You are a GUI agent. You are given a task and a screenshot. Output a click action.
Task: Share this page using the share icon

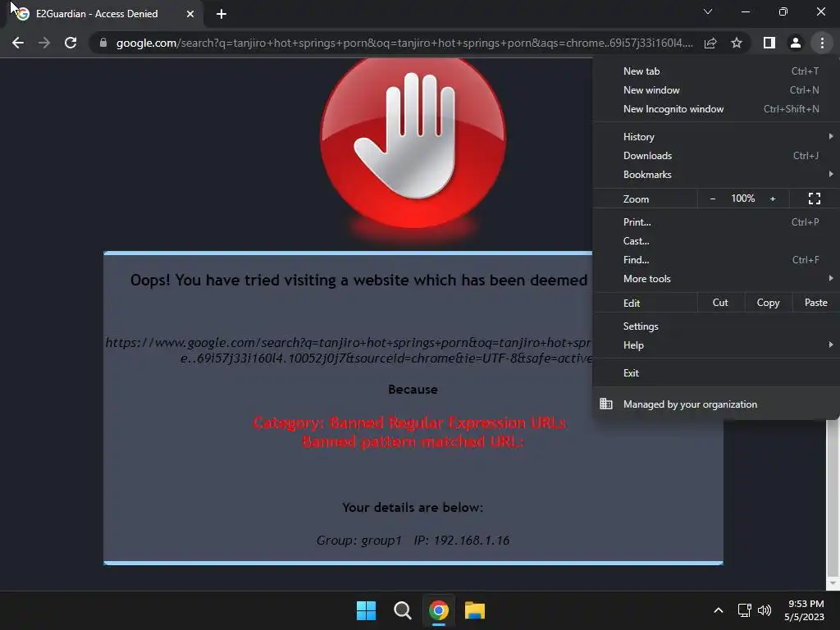710,43
